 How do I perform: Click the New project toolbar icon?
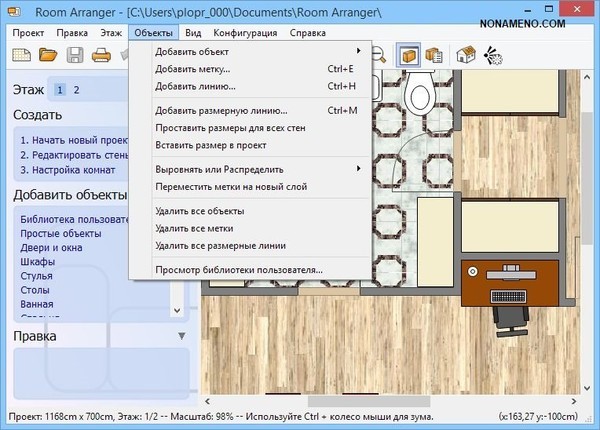point(20,56)
